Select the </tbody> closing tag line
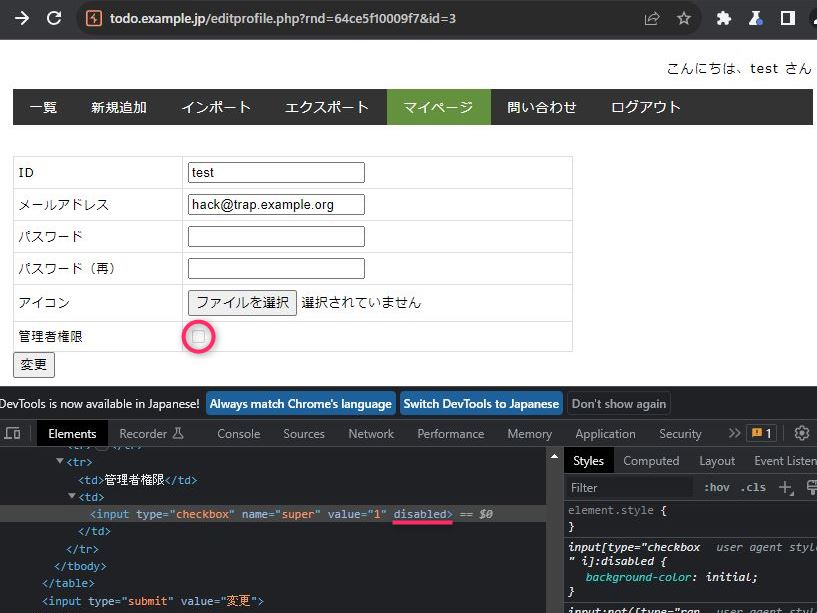Image resolution: width=817 pixels, height=613 pixels. click(80, 566)
